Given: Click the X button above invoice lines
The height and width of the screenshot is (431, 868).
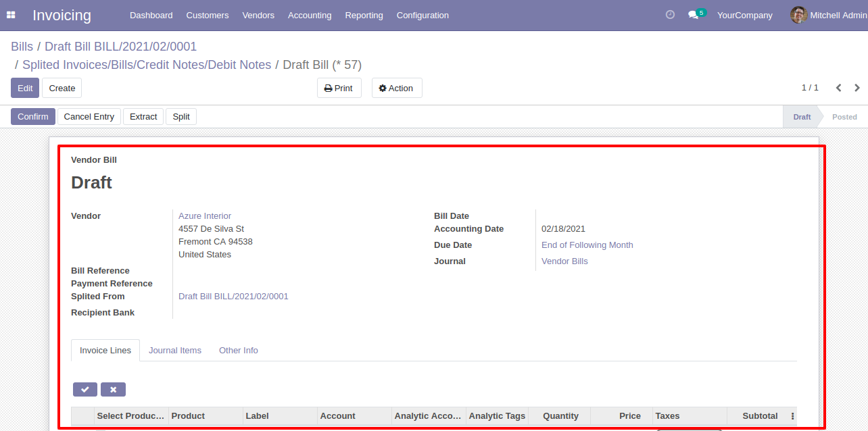Looking at the screenshot, I should tap(113, 389).
